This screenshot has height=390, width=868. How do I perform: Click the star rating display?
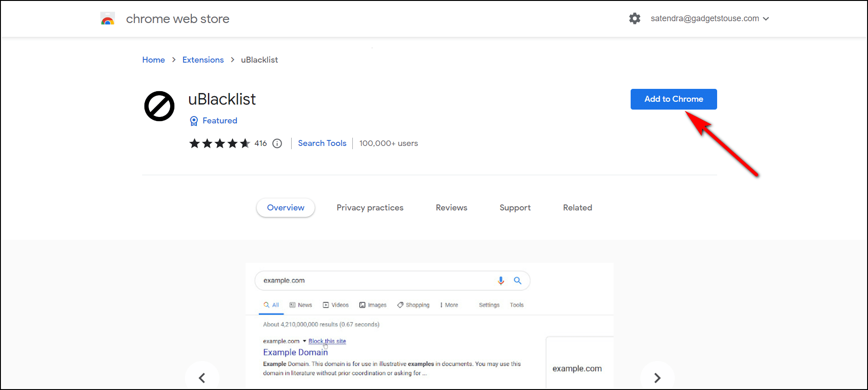point(220,144)
